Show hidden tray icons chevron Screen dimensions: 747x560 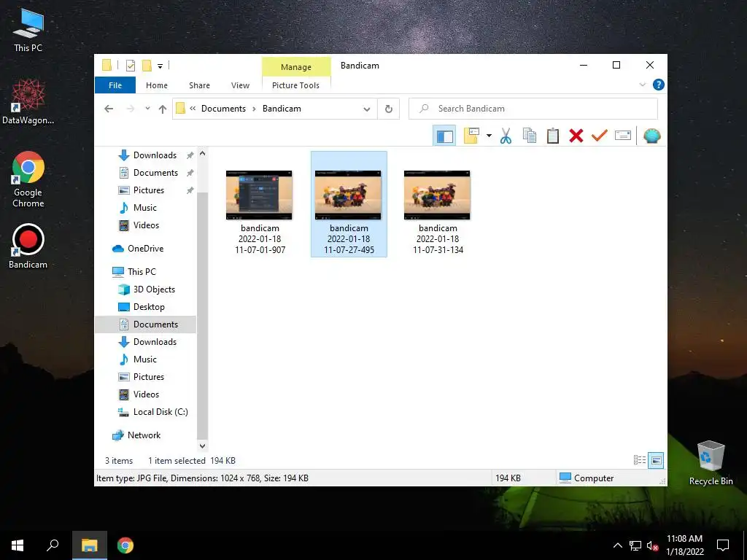click(617, 545)
